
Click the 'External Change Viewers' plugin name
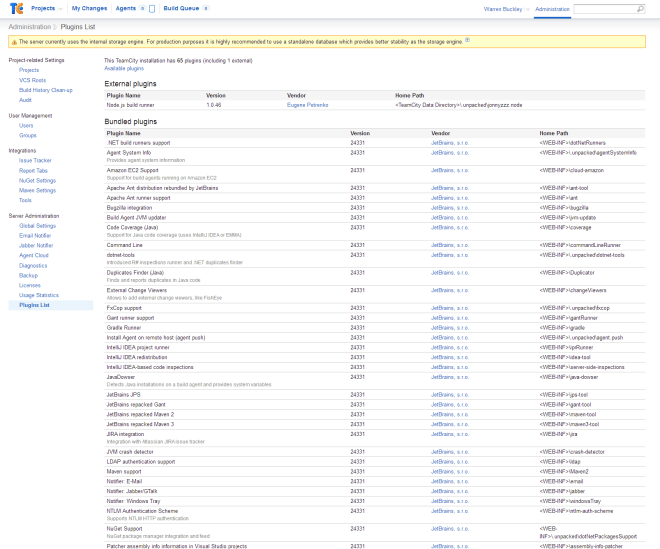point(137,290)
